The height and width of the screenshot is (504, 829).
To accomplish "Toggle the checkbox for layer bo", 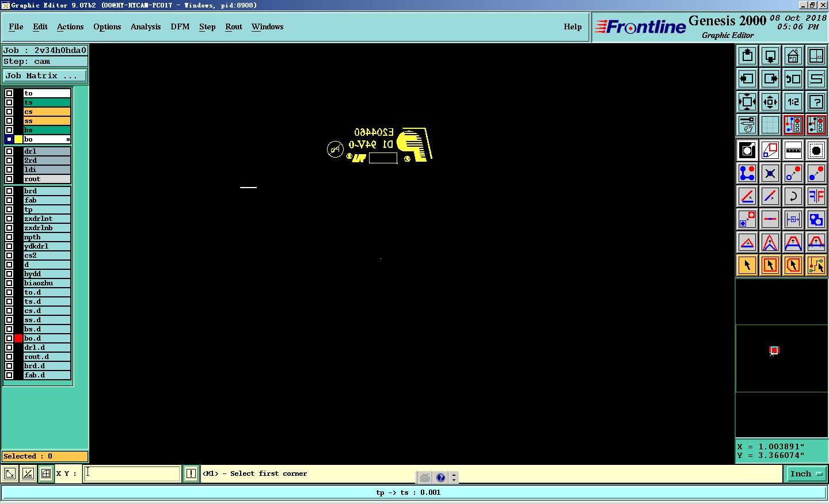I will tap(9, 139).
